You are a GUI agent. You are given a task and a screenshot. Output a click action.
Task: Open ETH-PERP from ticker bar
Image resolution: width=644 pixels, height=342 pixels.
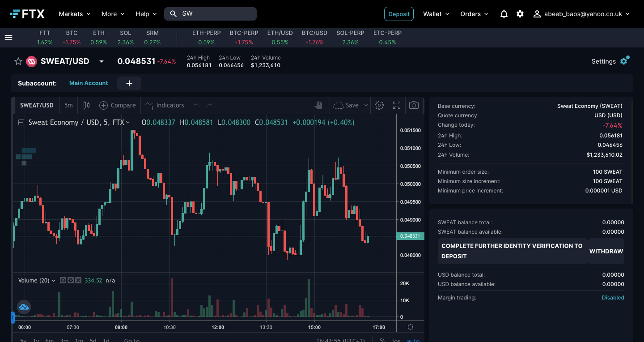pyautogui.click(x=207, y=38)
